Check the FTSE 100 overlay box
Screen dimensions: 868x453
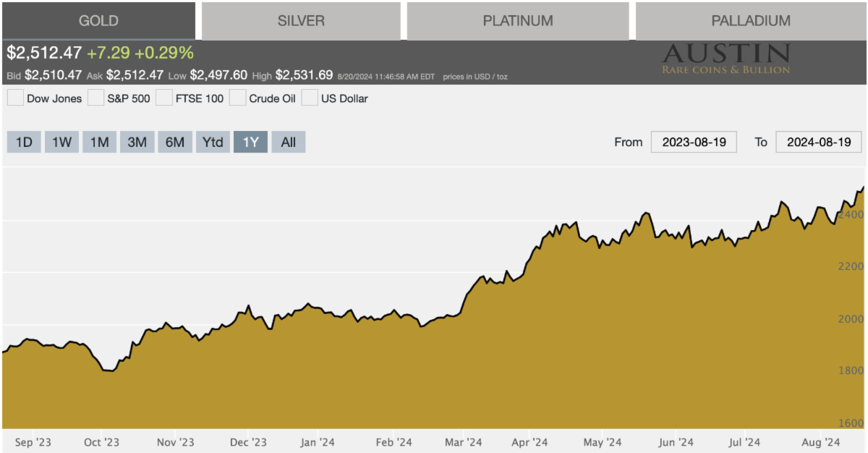(164, 98)
